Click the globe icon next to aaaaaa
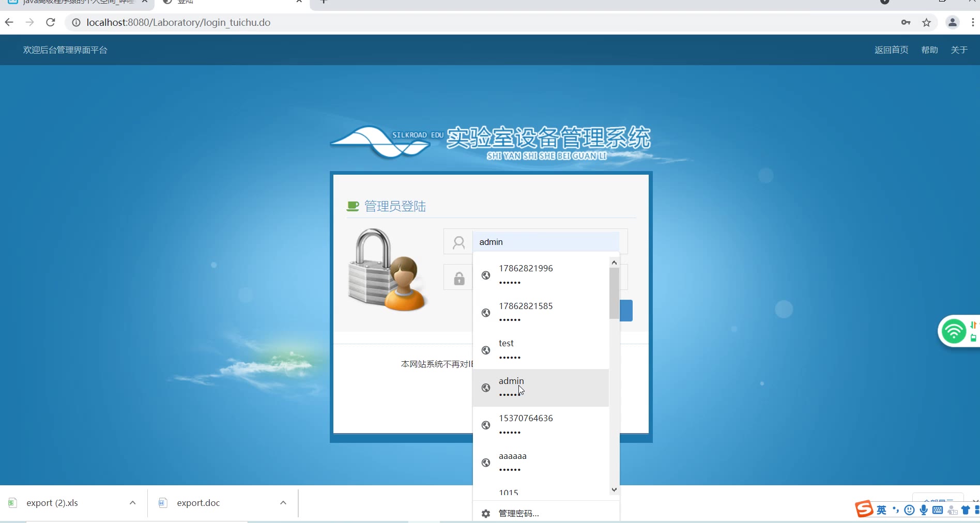The height and width of the screenshot is (523, 980). (486, 463)
